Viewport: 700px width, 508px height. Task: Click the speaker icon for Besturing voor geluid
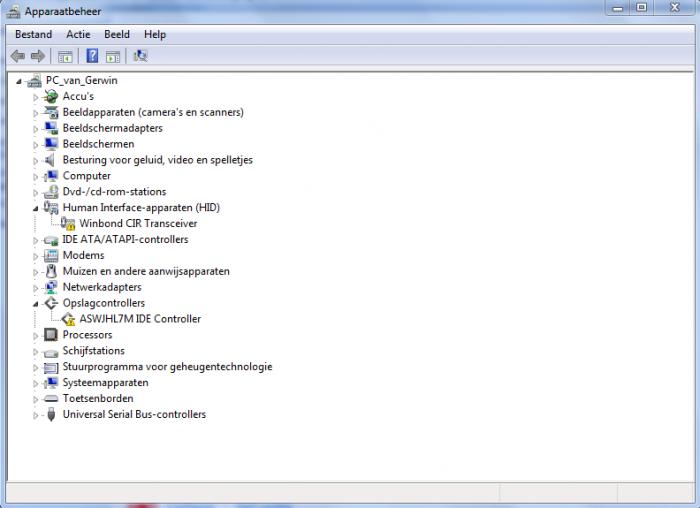coord(50,160)
